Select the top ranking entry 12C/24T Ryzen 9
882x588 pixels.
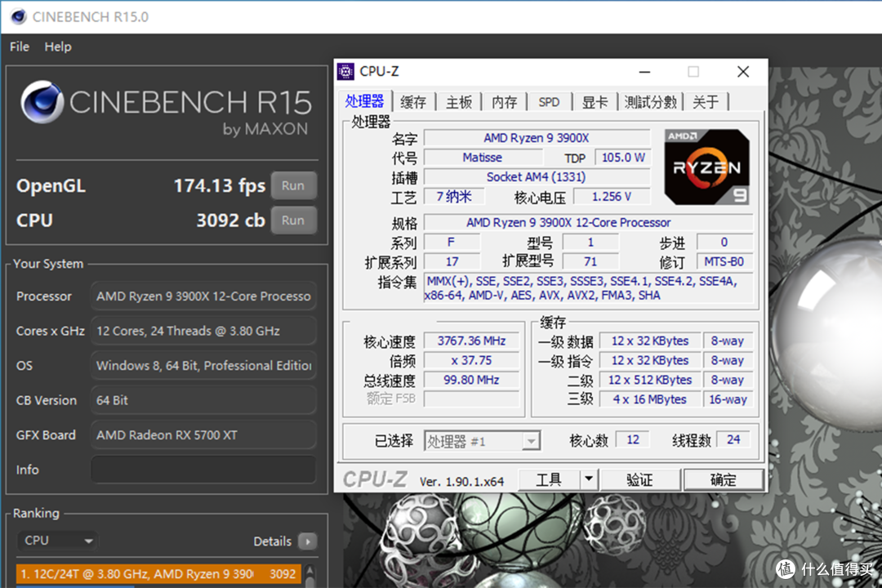click(x=158, y=574)
